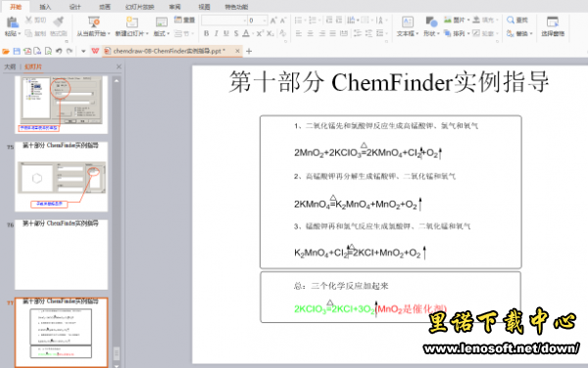Open the Shapes icon
Screen dimensions: 588x368
431,22
